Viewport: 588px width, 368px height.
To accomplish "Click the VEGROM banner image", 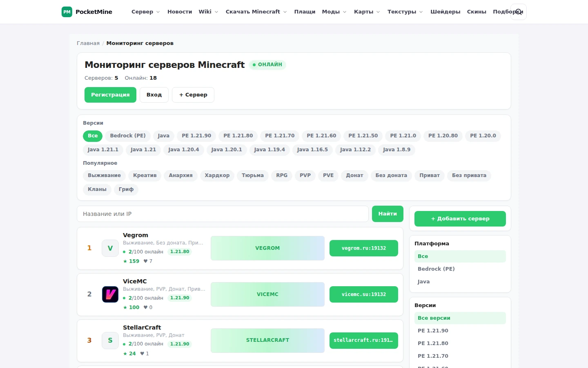I will [x=267, y=248].
